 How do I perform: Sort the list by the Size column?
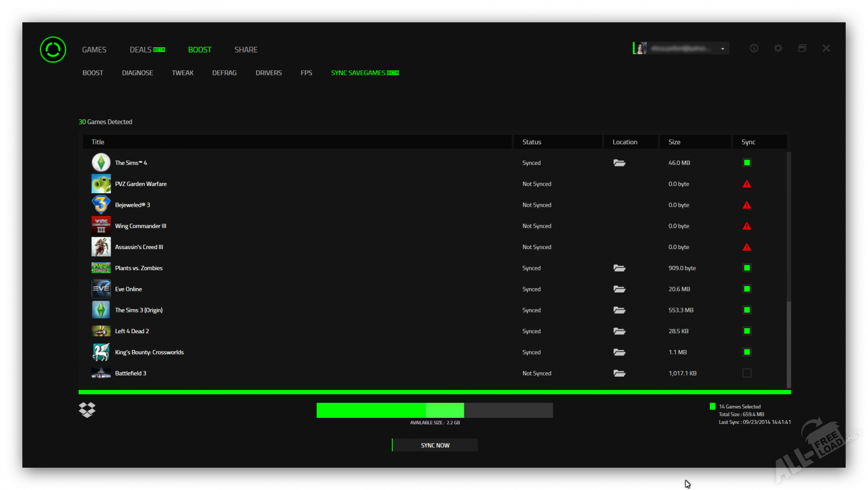[674, 142]
